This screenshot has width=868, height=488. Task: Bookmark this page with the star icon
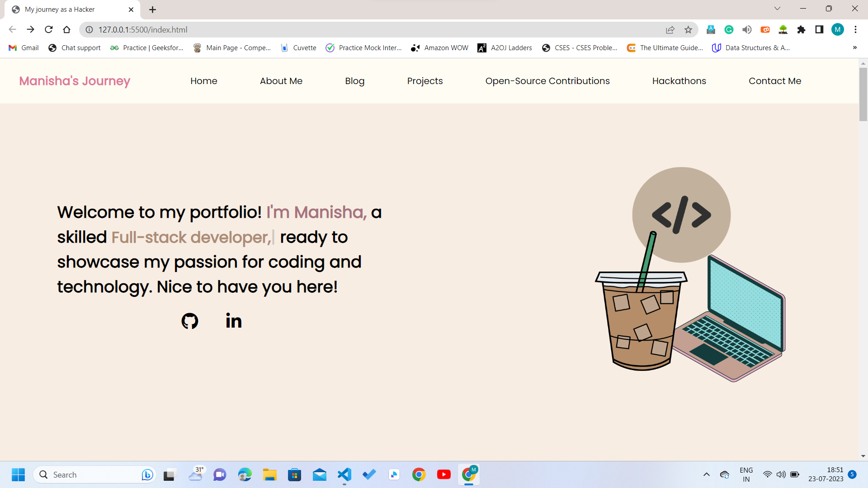click(688, 29)
